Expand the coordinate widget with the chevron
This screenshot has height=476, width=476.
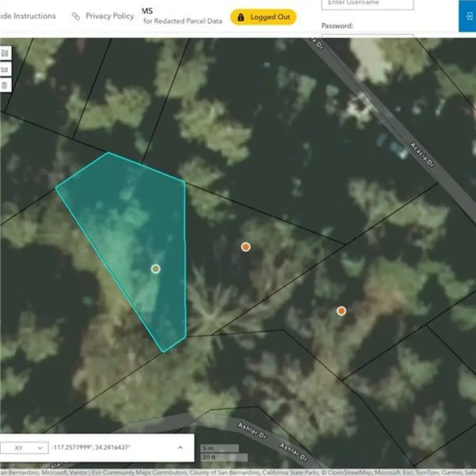(180, 447)
